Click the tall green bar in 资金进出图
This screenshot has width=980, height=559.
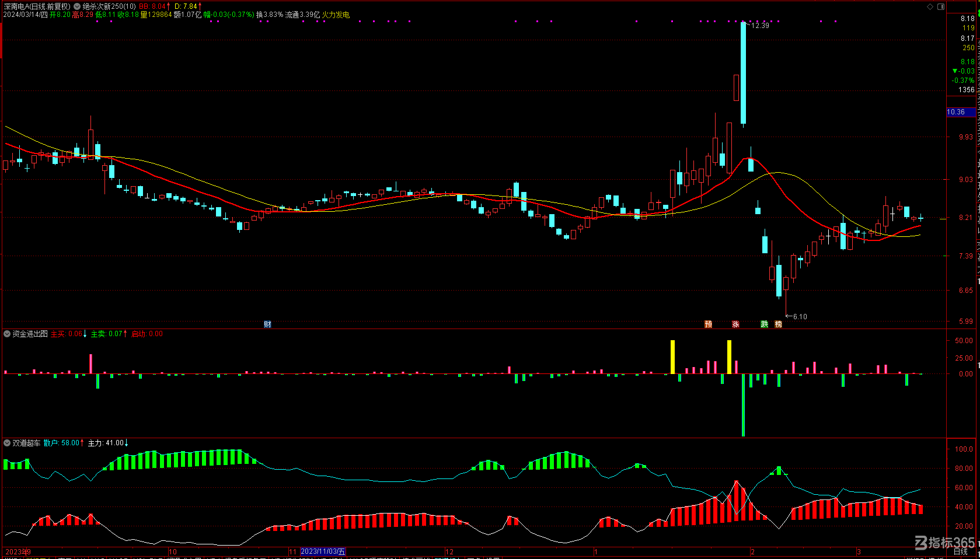pyautogui.click(x=743, y=405)
